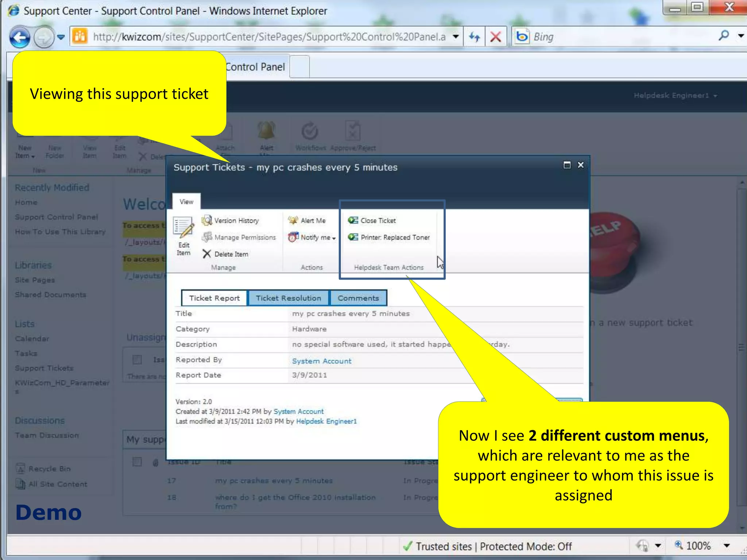The image size is (747, 560).
Task: Click Delete Item in the ticket dialog
Action: coord(225,254)
